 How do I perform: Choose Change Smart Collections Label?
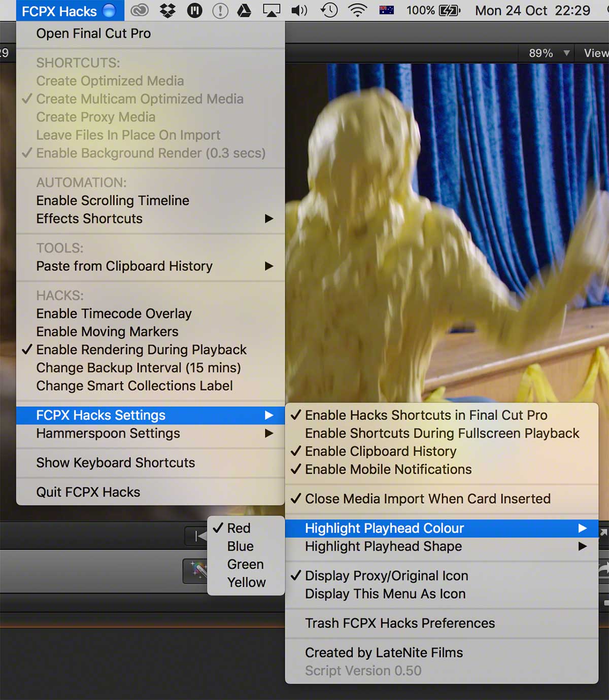pos(150,386)
